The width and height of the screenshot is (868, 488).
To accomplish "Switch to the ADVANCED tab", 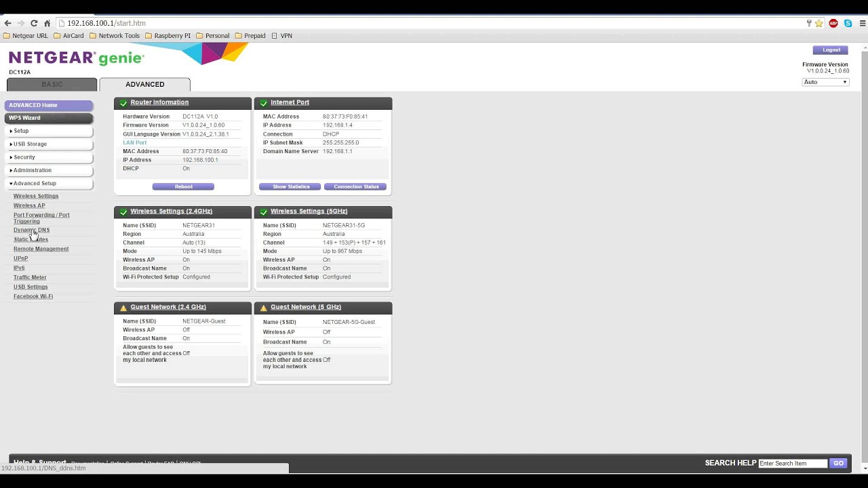I will point(144,85).
